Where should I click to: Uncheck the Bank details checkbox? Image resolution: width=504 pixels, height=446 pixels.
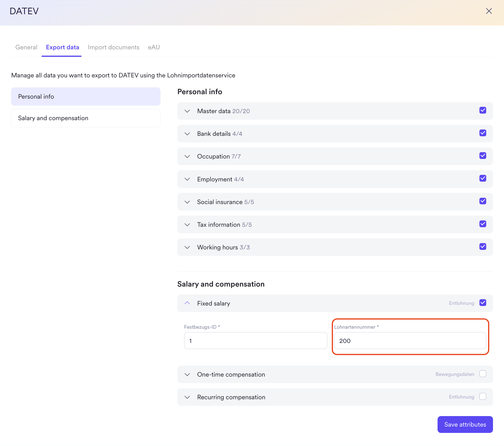(482, 133)
